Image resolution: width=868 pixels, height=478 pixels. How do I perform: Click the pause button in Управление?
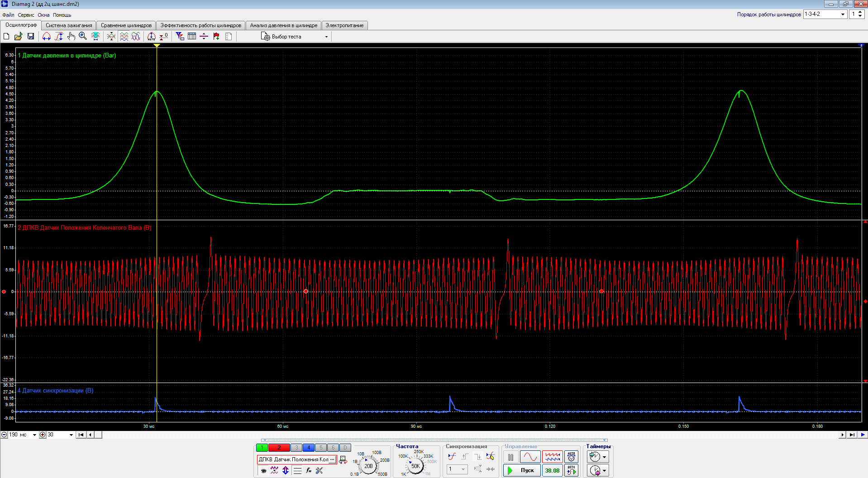point(510,457)
